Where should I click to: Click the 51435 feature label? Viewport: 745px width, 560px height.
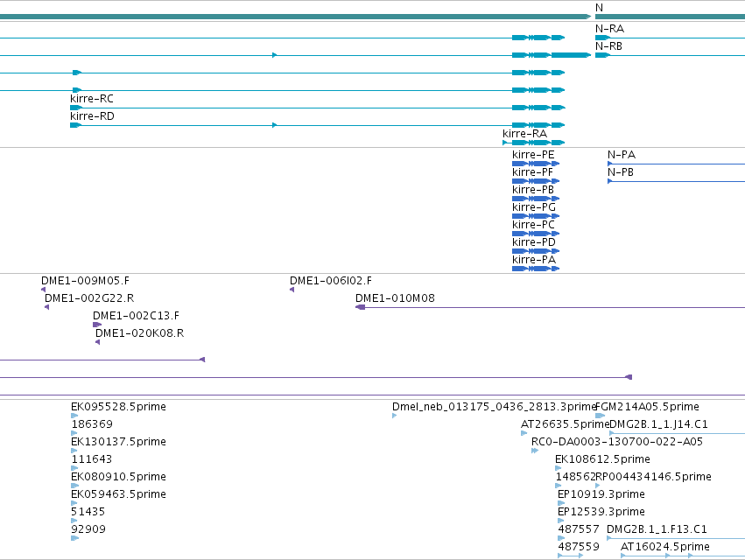pyautogui.click(x=88, y=512)
